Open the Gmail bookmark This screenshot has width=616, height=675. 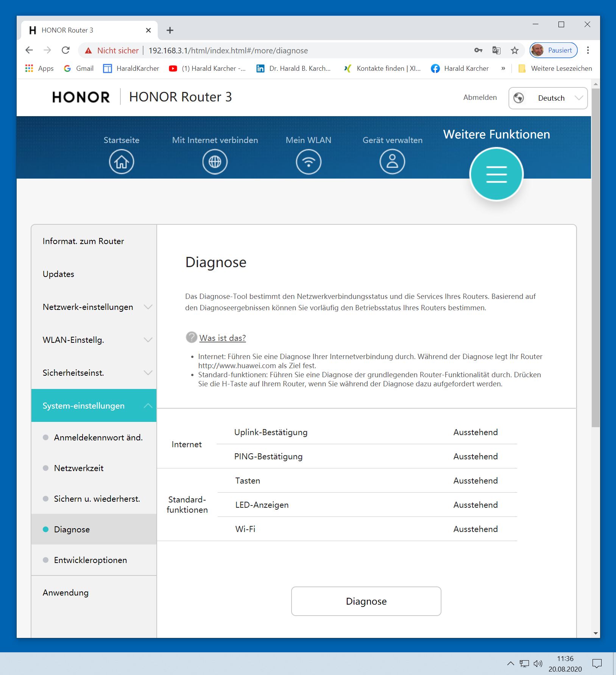[x=79, y=68]
